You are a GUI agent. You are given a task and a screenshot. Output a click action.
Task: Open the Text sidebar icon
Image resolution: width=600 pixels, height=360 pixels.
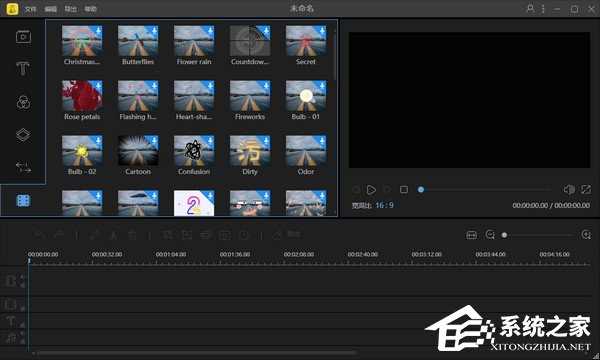click(23, 68)
